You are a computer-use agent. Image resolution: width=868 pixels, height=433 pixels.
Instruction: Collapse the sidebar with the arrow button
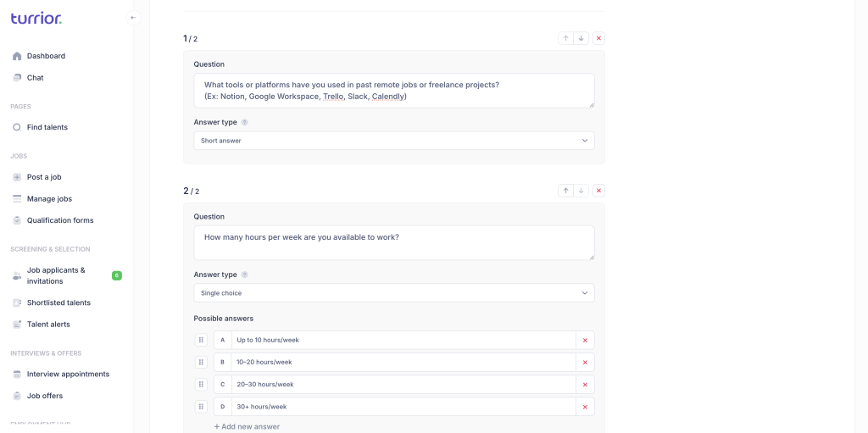(133, 18)
